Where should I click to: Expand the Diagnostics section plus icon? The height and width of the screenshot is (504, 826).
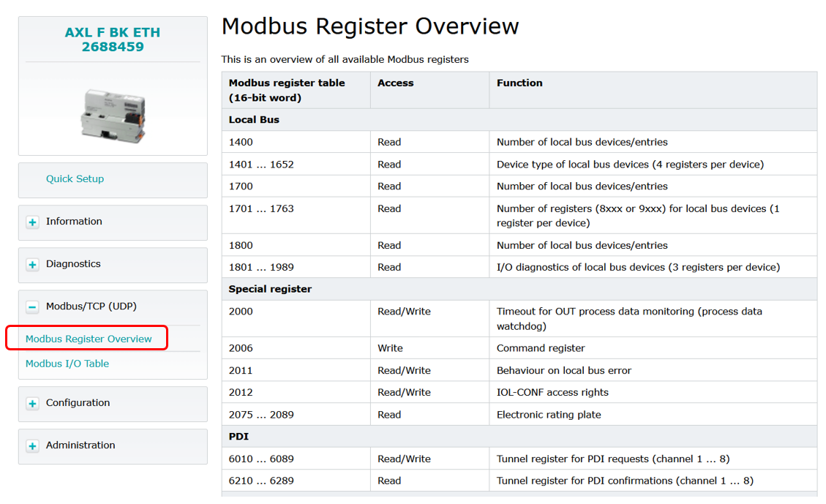tap(32, 265)
